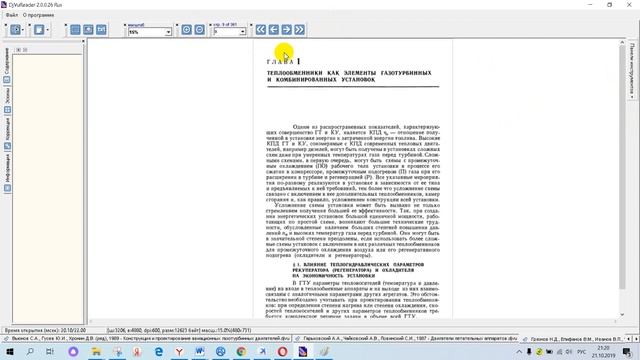
Task: Switch to the Гарьковский А.А. document tab
Action: pyautogui.click(x=406, y=338)
